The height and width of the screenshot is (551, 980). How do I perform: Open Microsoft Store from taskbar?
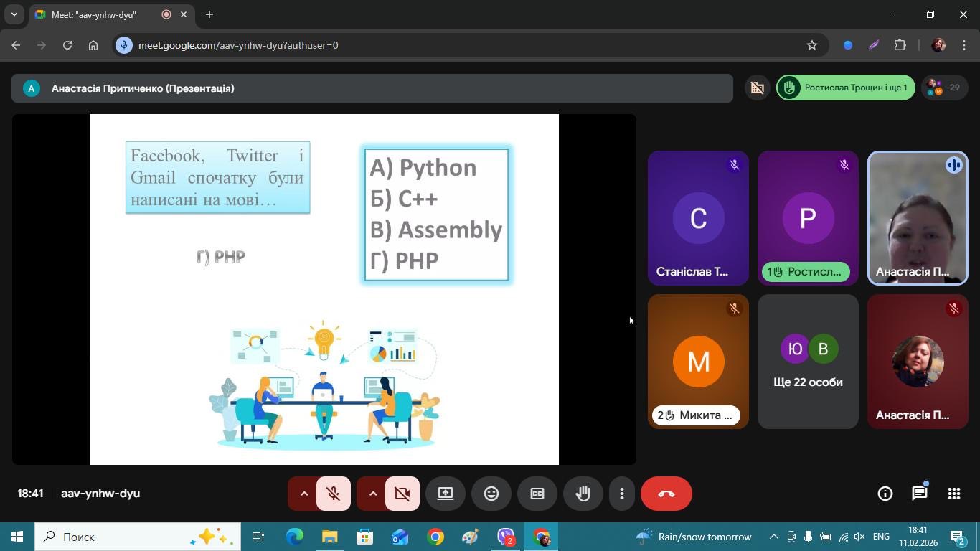coord(364,537)
